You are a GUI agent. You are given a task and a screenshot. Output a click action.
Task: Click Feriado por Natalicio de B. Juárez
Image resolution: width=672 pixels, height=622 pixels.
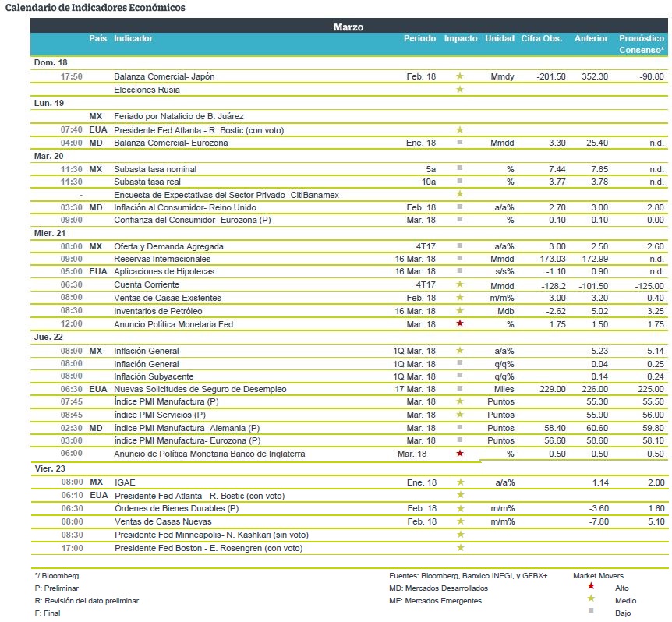click(179, 116)
